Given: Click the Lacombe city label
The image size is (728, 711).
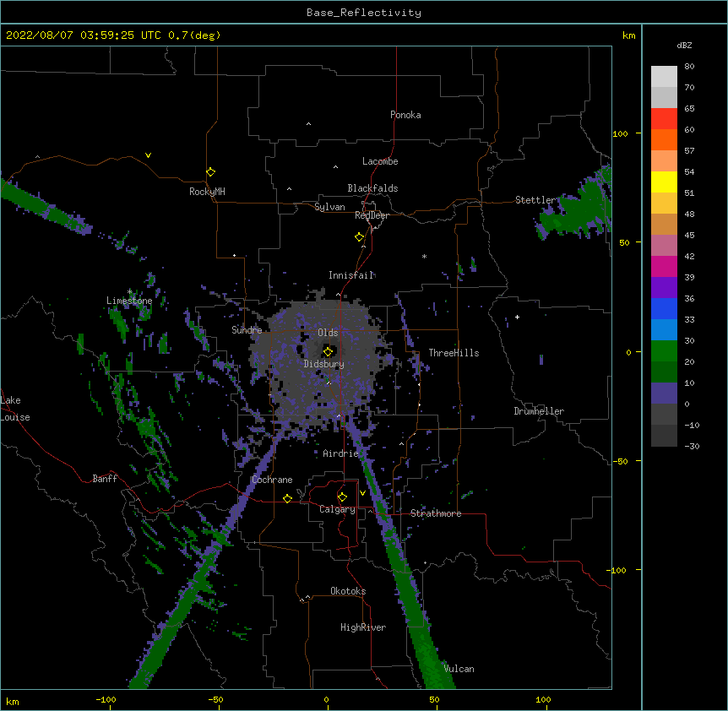Looking at the screenshot, I should pyautogui.click(x=380, y=161).
